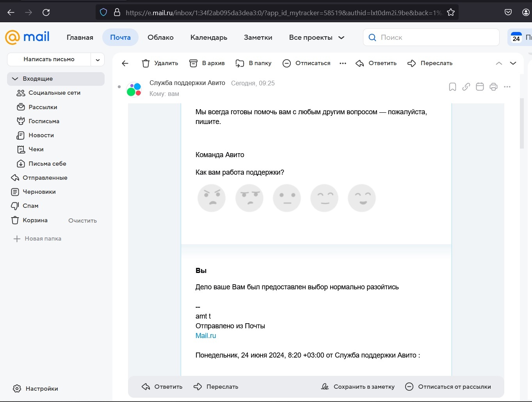Reply using the bottom Ответить button
This screenshot has height=402, width=532.
162,387
